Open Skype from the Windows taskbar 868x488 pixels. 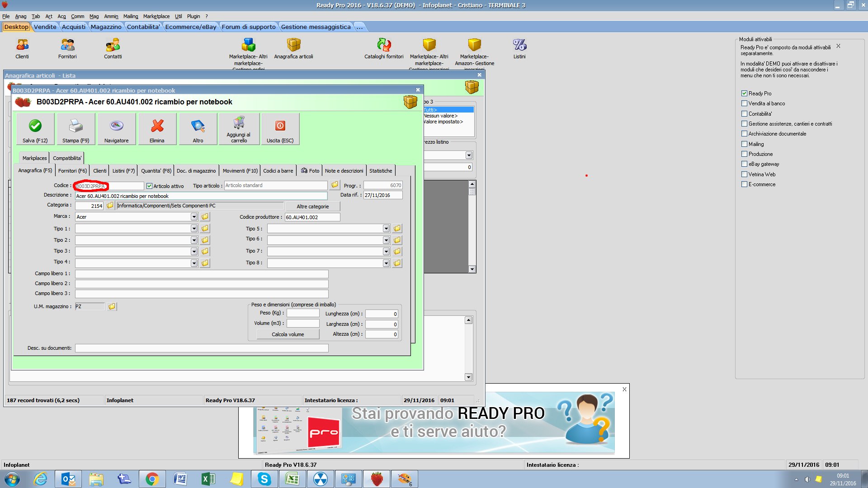pyautogui.click(x=264, y=479)
